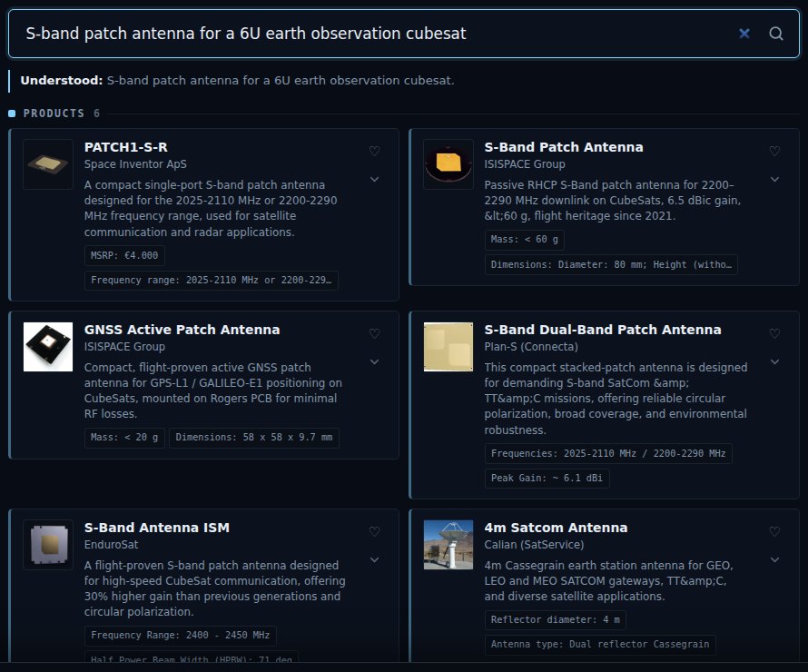Click the Mass: < 20 g tag

tap(124, 438)
